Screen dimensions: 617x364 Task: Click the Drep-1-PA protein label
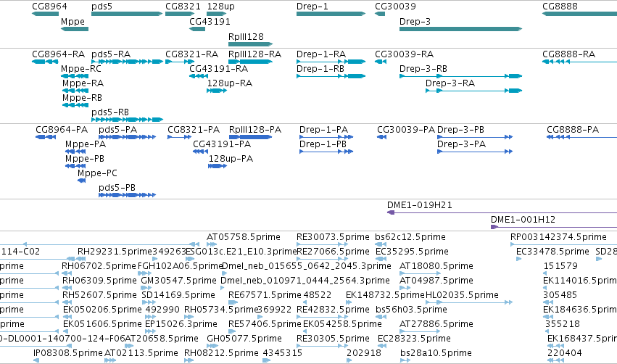click(323, 130)
